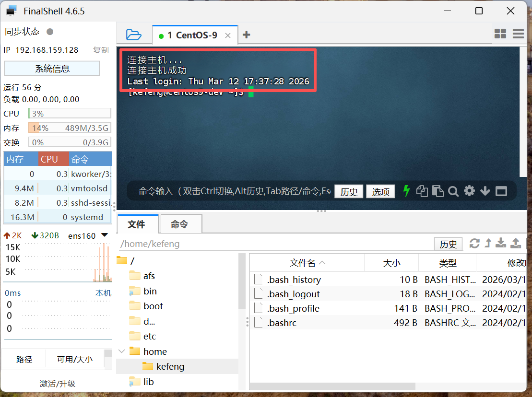Click the 本机 latency link

point(103,293)
